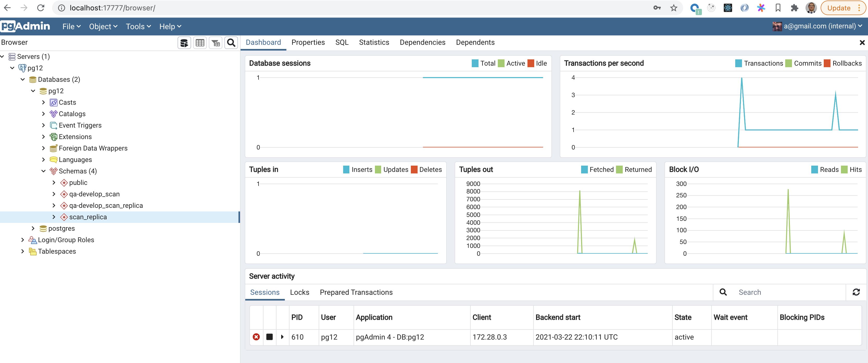This screenshot has height=363, width=868.
Task: Toggle the Idle sessions legend swatch
Action: point(531,63)
